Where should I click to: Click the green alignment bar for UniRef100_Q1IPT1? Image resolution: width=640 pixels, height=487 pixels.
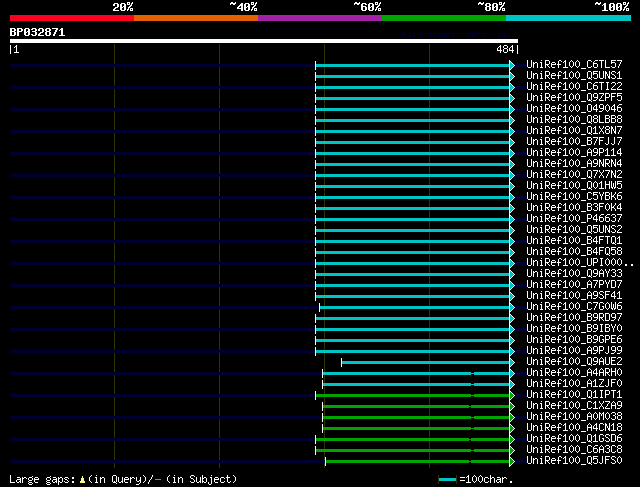[412, 396]
